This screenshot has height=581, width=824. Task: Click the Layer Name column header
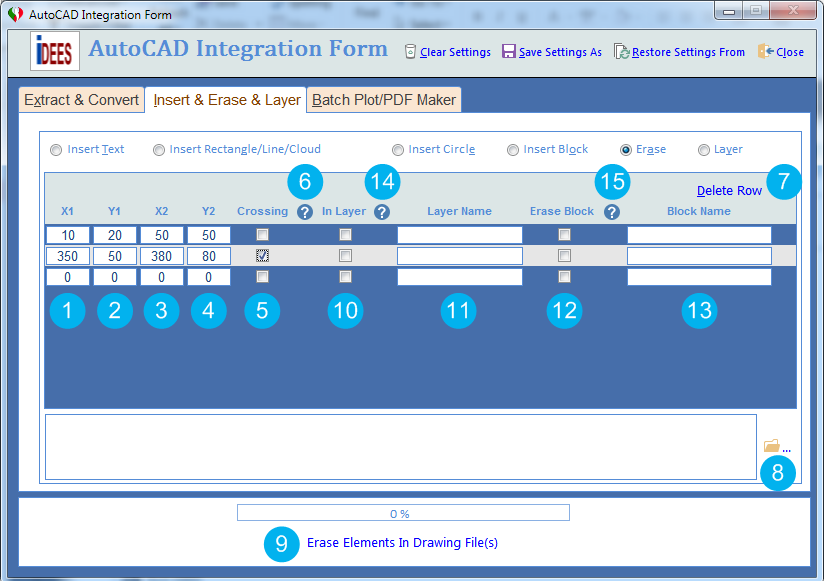click(459, 211)
